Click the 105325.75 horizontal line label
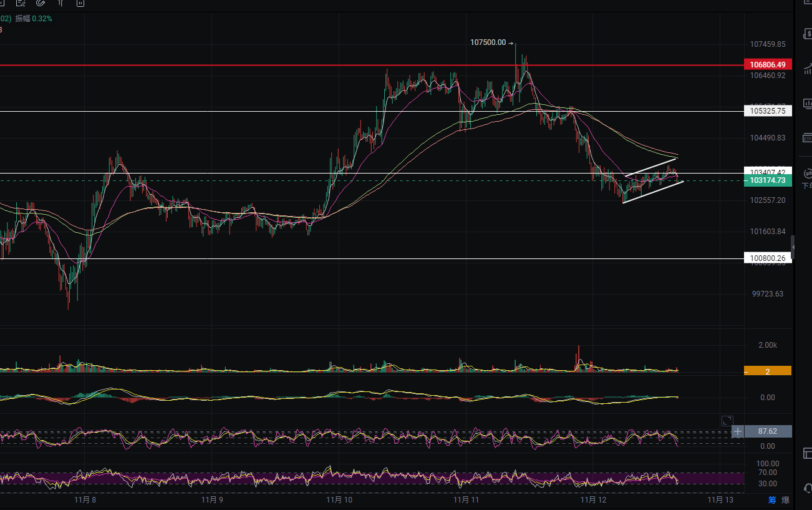The height and width of the screenshot is (510, 812). click(x=768, y=111)
